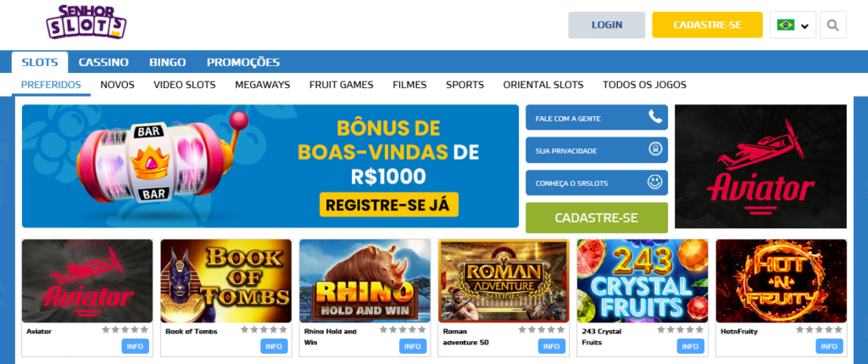
Task: Select TODOS OS JOGOS category
Action: click(644, 85)
